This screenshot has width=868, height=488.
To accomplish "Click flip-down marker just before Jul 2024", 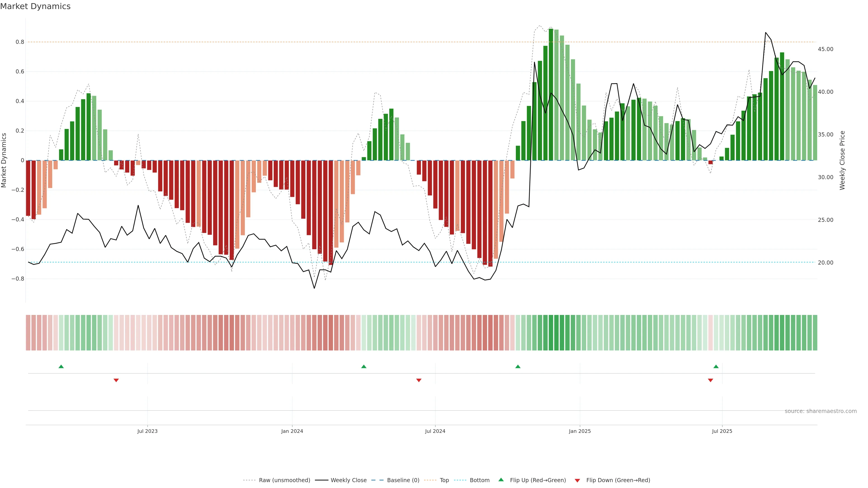I will coord(419,380).
